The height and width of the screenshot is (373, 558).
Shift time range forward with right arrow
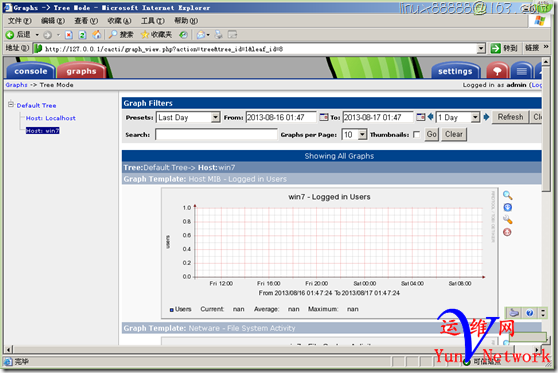pyautogui.click(x=486, y=117)
